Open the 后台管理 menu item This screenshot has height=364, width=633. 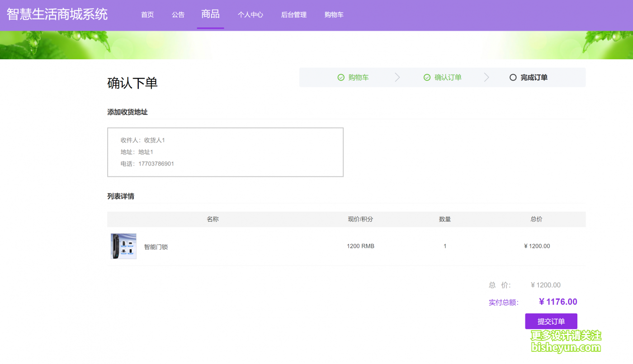pyautogui.click(x=293, y=14)
